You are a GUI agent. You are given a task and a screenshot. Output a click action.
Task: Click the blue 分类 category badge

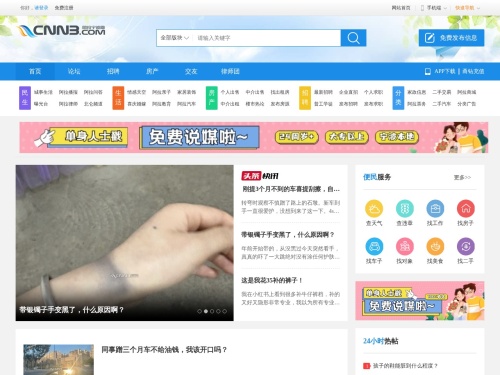coord(398,98)
